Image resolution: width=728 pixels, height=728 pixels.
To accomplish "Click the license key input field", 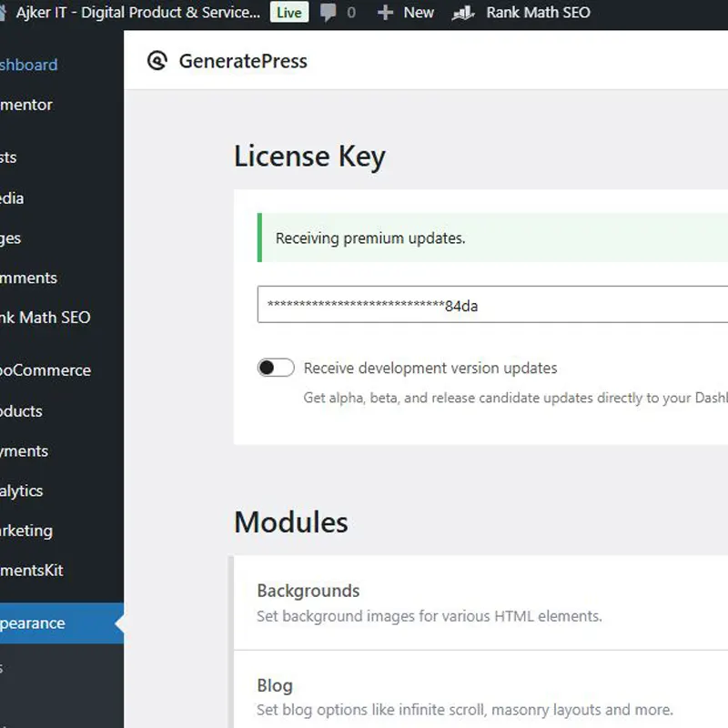I will click(455, 305).
